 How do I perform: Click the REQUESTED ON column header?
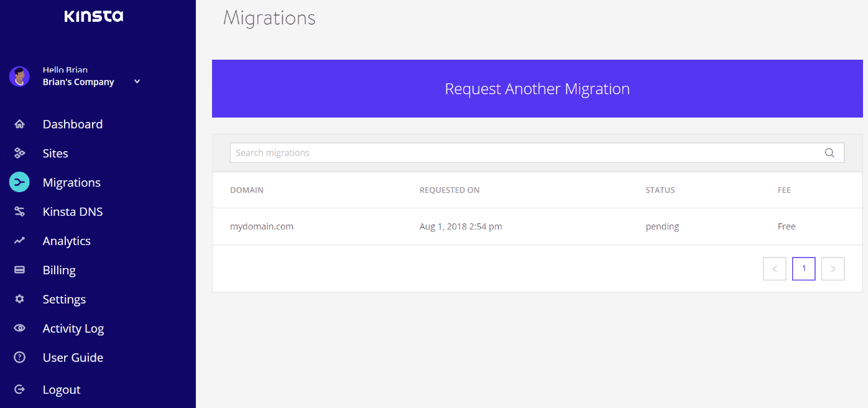(450, 190)
